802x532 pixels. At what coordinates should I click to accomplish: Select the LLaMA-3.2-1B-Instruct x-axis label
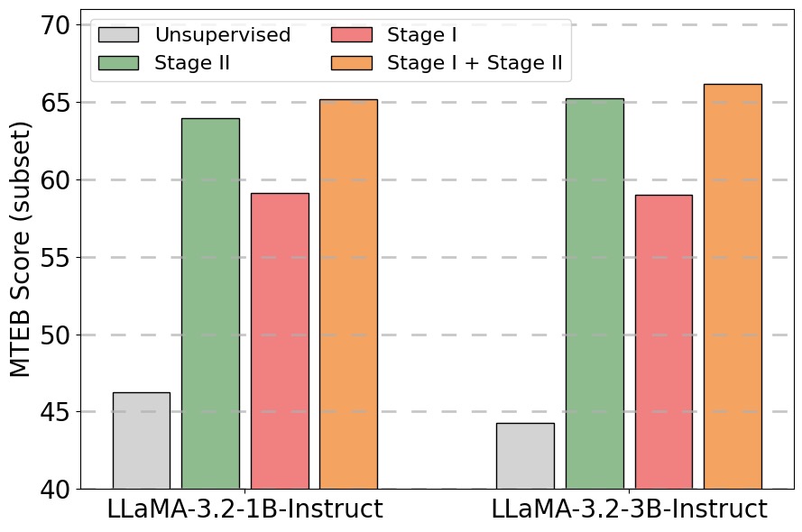tap(244, 509)
